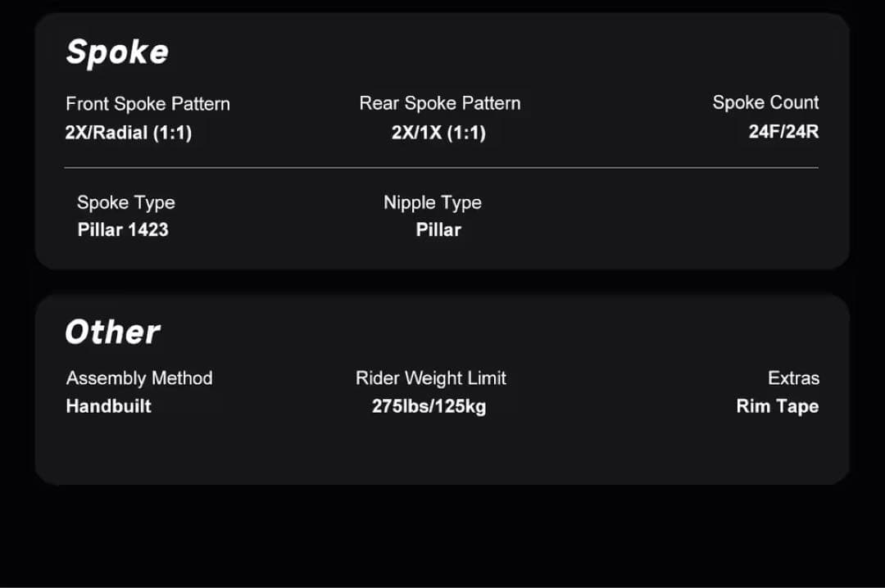Click the horizontal divider in the Spoke card
This screenshot has height=588, width=885.
coord(441,168)
